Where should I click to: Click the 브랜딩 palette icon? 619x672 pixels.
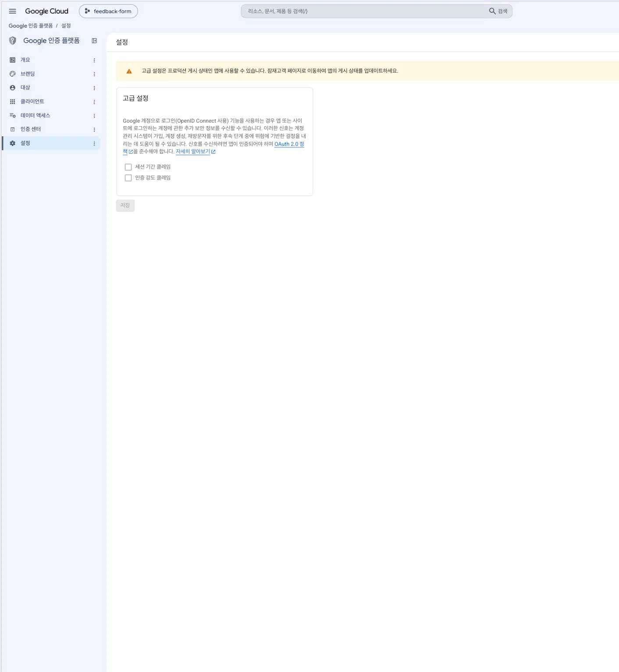click(13, 74)
